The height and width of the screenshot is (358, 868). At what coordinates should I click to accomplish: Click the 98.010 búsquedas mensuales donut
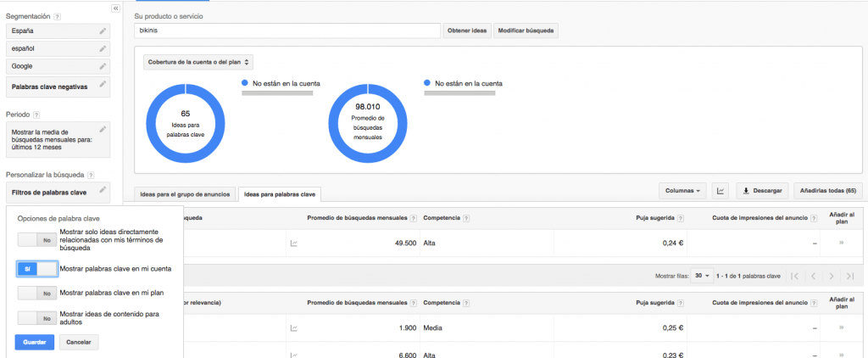368,123
